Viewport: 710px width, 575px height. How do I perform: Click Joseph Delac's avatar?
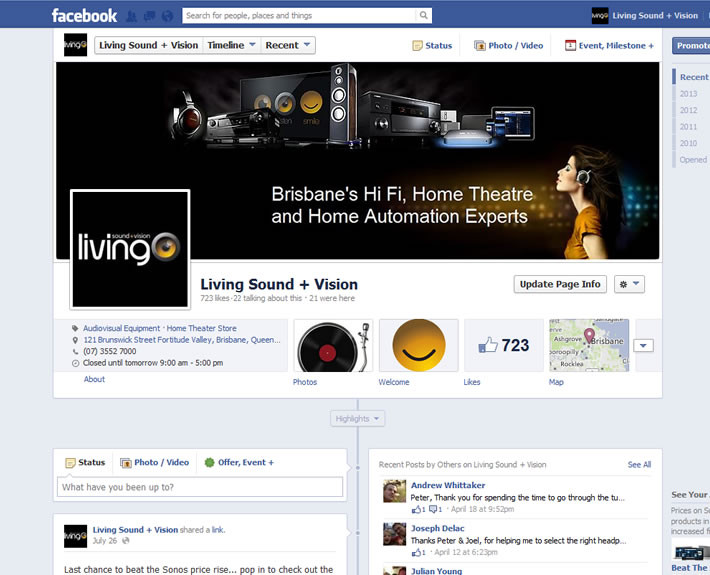tap(394, 534)
